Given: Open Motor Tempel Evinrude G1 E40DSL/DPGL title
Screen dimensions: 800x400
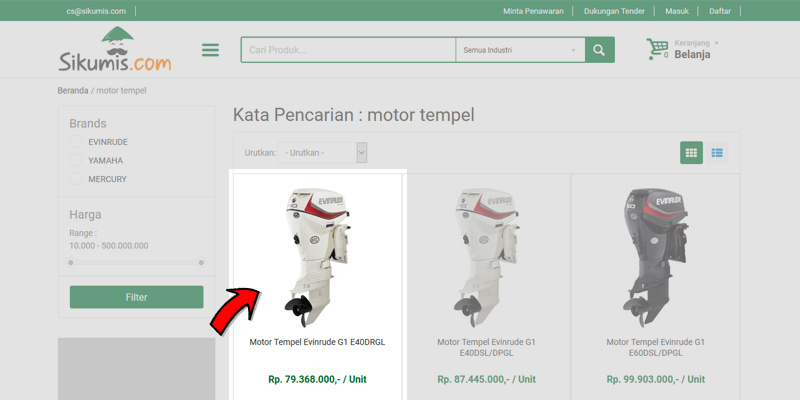Looking at the screenshot, I should (x=486, y=347).
